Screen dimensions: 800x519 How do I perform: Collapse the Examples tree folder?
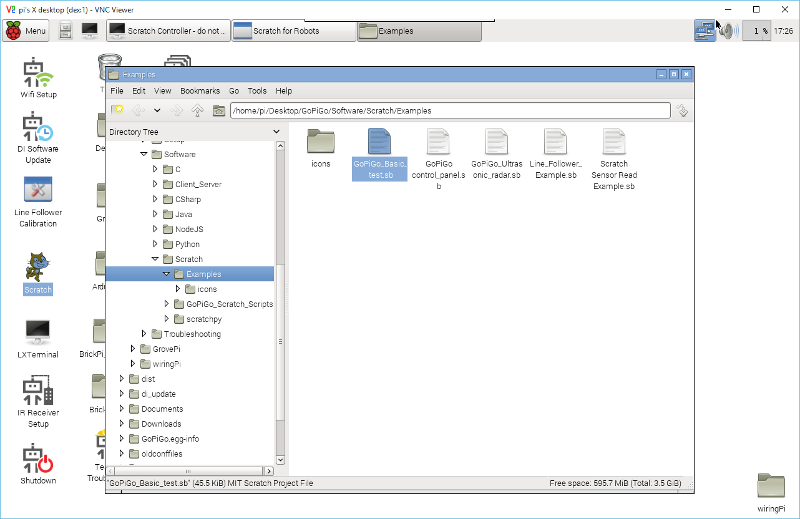tap(166, 274)
